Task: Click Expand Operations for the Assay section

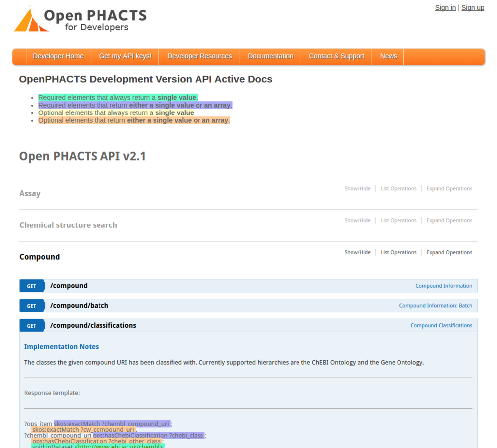Action: tap(449, 188)
